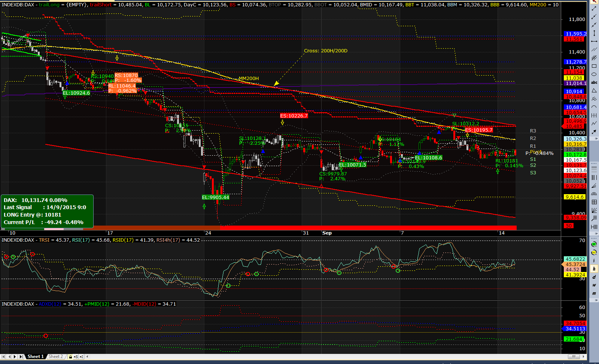Click the ES:10195.7 signal label

point(479,130)
